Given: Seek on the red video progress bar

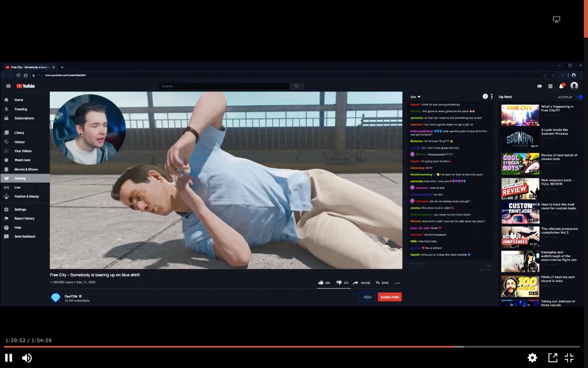Looking at the screenshot, I should tap(292, 346).
